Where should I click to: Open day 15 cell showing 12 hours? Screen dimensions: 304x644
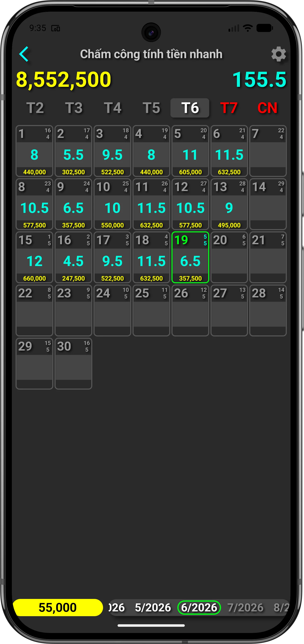(x=34, y=258)
